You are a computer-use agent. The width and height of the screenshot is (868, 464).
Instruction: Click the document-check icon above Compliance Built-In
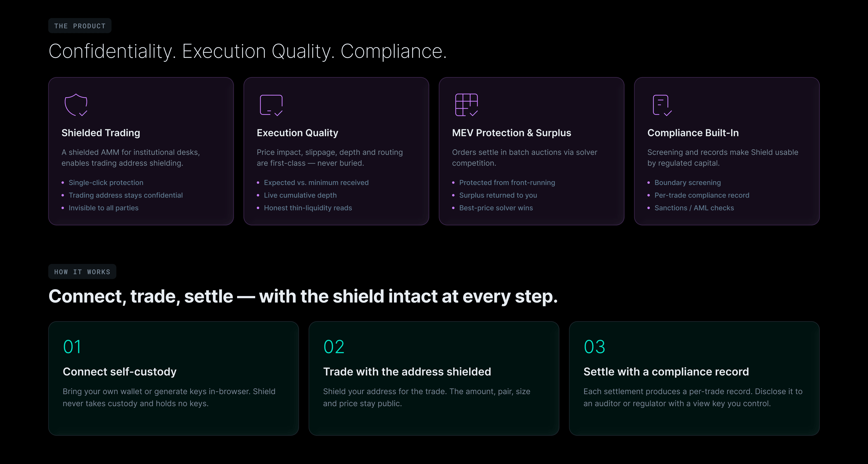tap(662, 105)
